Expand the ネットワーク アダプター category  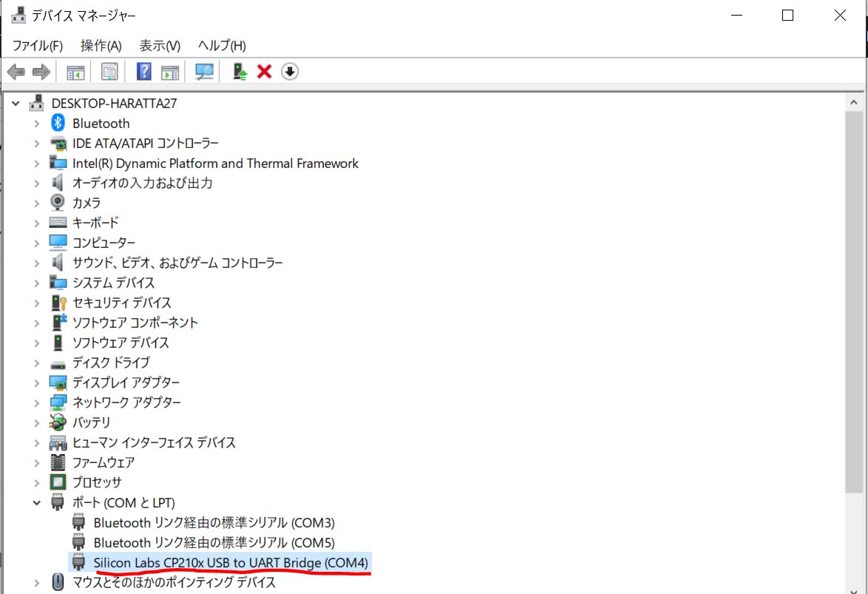pos(36,403)
